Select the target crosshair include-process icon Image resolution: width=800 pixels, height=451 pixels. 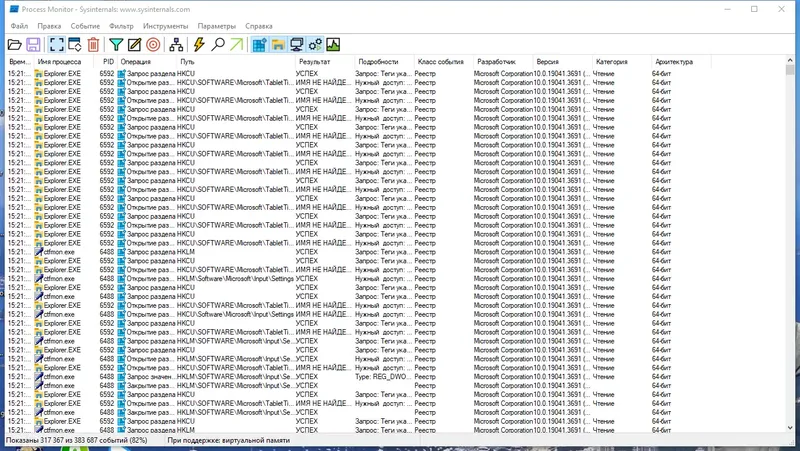point(153,45)
